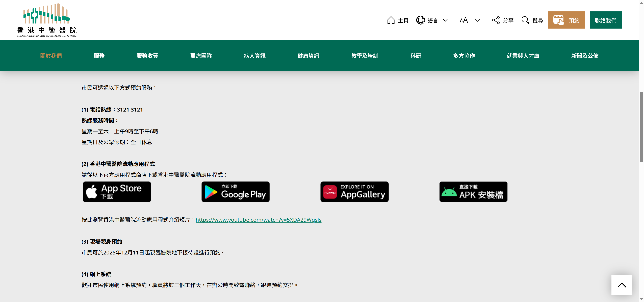Expand the font size dropdown chevron

coord(477,20)
